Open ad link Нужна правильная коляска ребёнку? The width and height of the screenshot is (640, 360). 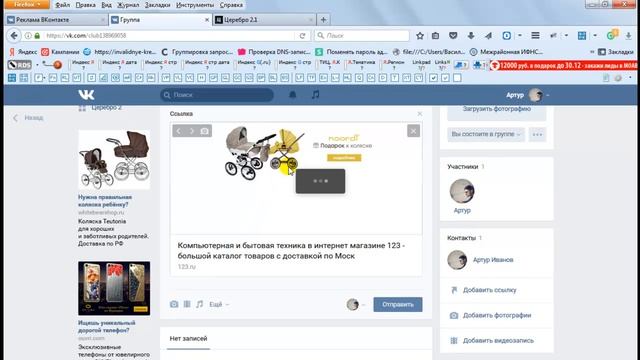105,201
